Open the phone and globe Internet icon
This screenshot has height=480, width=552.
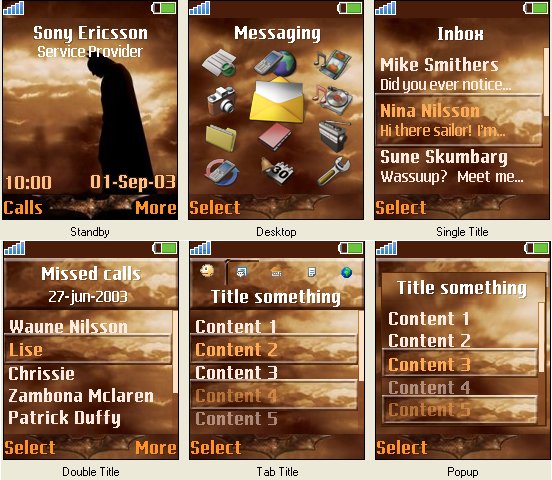point(277,63)
